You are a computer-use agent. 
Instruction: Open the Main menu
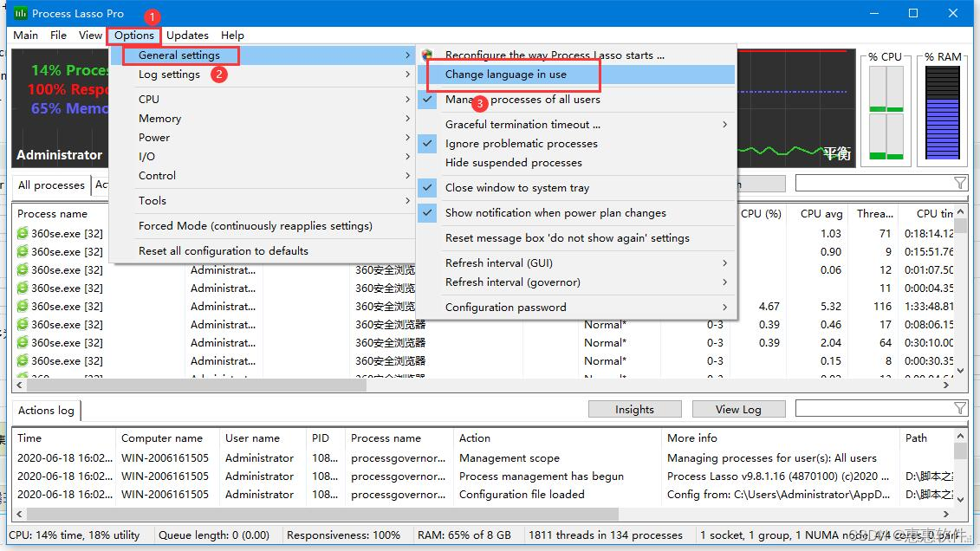26,36
